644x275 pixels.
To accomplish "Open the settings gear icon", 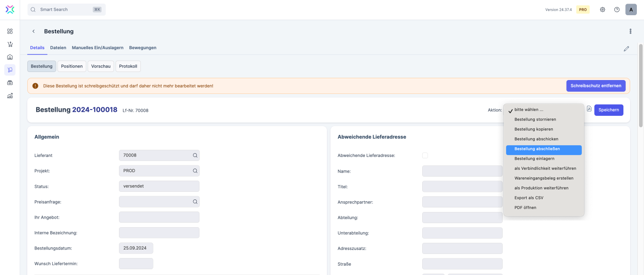I will click(x=602, y=9).
